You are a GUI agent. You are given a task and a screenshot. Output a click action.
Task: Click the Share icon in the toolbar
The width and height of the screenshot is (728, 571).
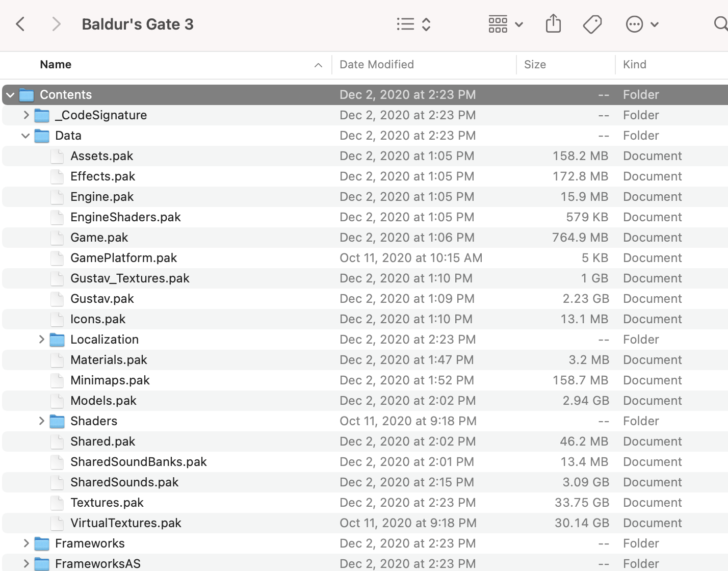coord(553,23)
